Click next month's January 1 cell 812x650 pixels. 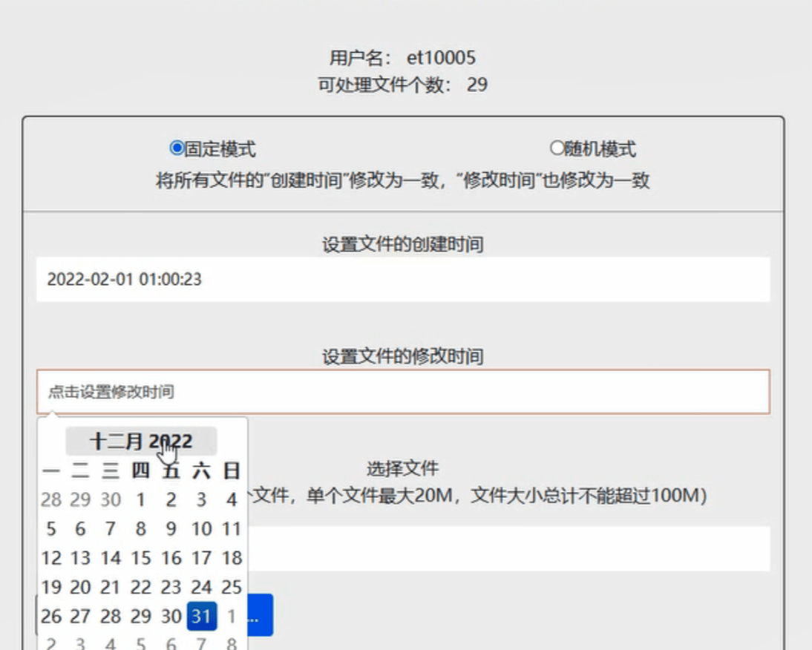[231, 616]
